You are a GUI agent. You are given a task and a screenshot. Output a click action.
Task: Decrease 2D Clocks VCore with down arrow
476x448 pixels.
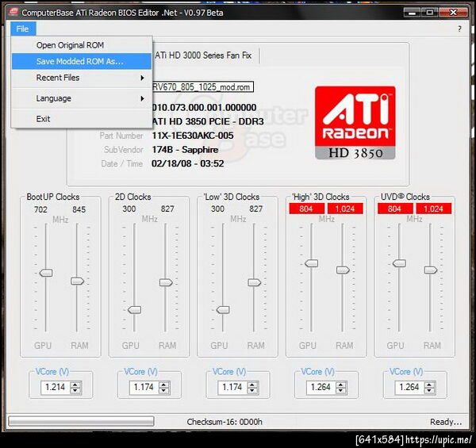(163, 390)
